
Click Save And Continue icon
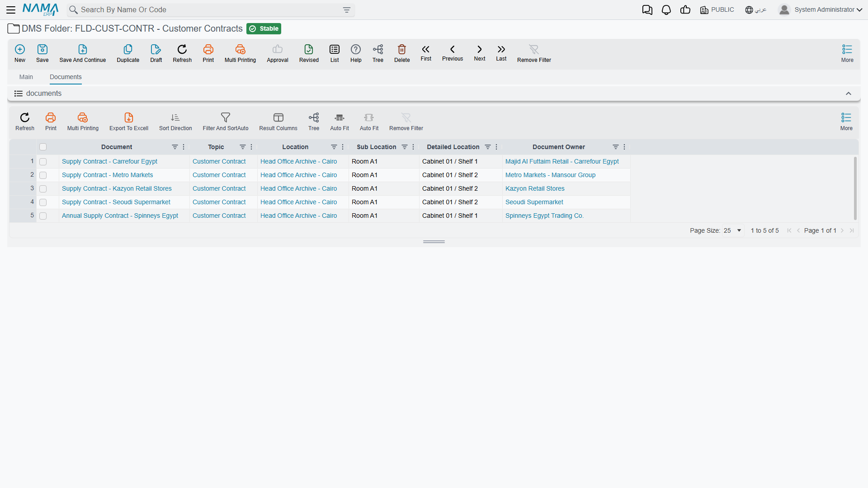83,53
